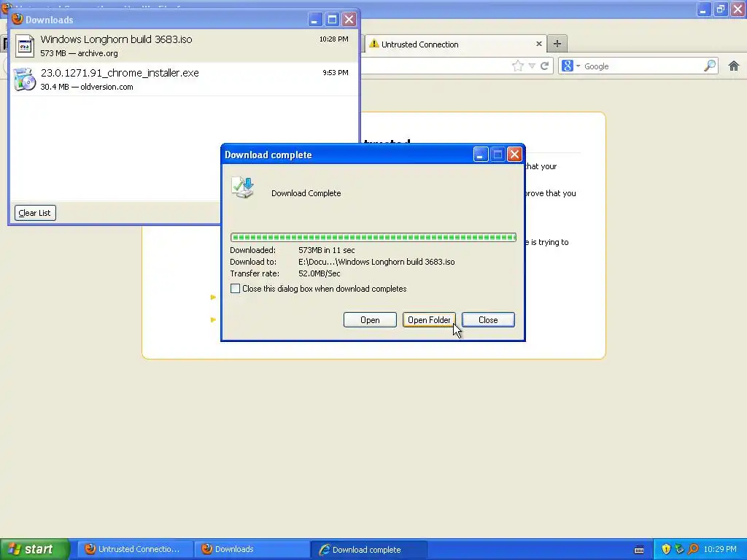Click the warning icon on Untrusted Connection tab
Screen dimensions: 747x560
pyautogui.click(x=374, y=44)
